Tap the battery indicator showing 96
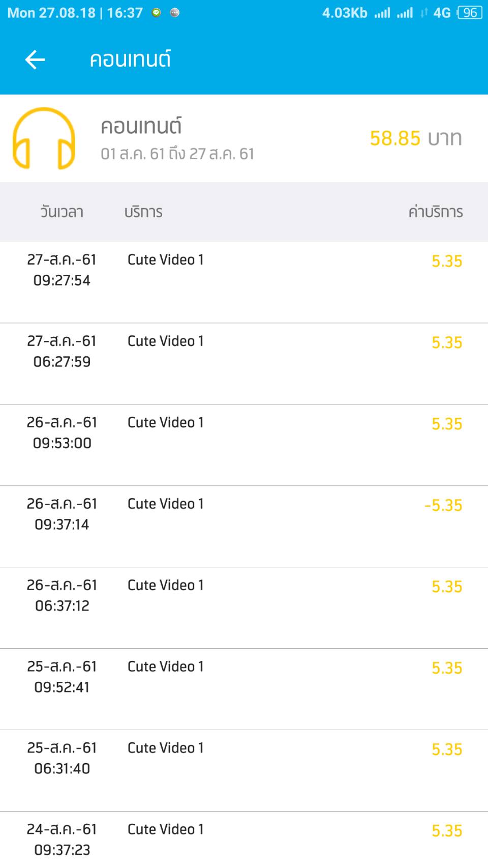The image size is (488, 868). (x=469, y=13)
